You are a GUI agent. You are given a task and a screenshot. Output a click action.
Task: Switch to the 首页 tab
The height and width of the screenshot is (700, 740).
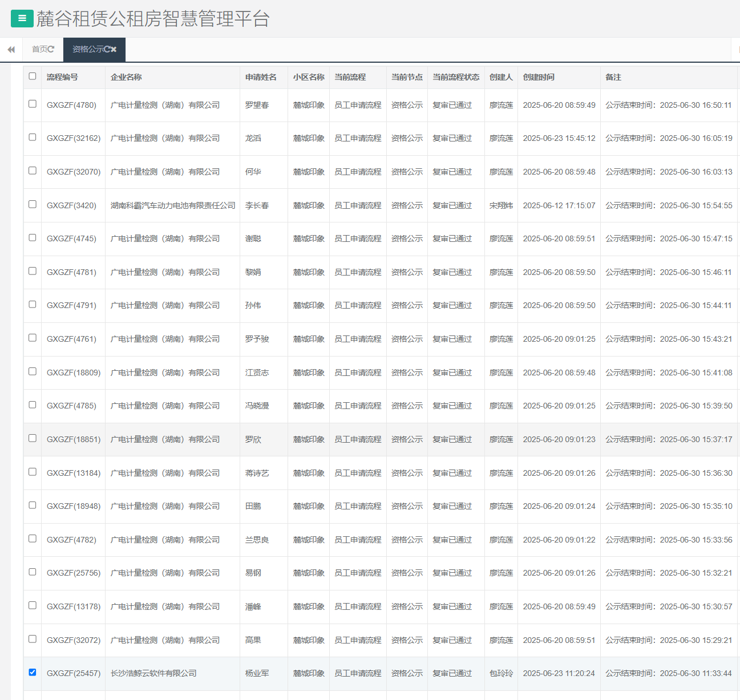point(39,50)
